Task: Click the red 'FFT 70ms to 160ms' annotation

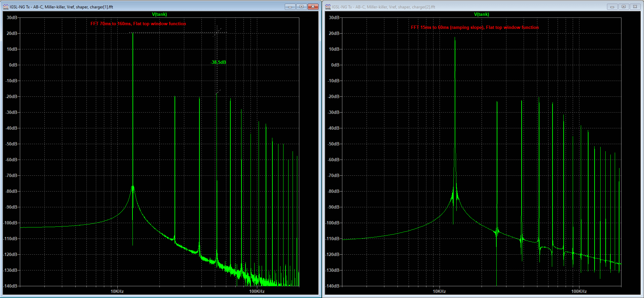Action: (138, 24)
